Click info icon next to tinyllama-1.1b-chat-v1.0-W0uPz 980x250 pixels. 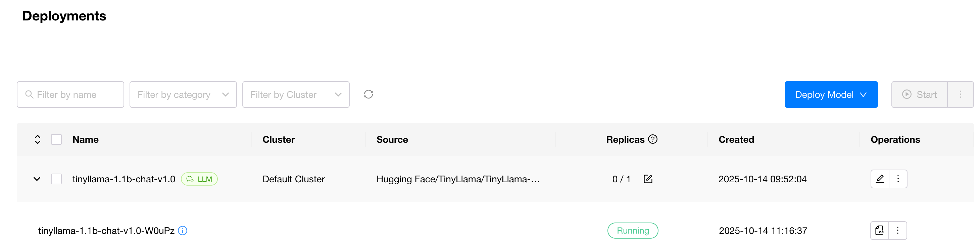pyautogui.click(x=183, y=231)
